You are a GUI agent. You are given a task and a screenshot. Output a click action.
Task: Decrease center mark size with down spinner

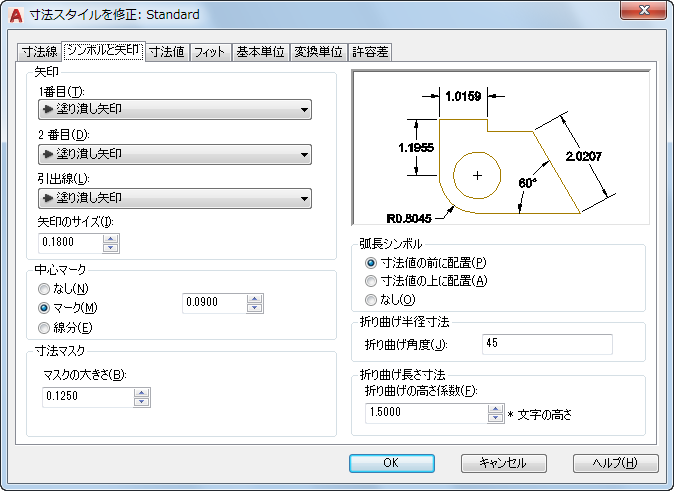(255, 308)
